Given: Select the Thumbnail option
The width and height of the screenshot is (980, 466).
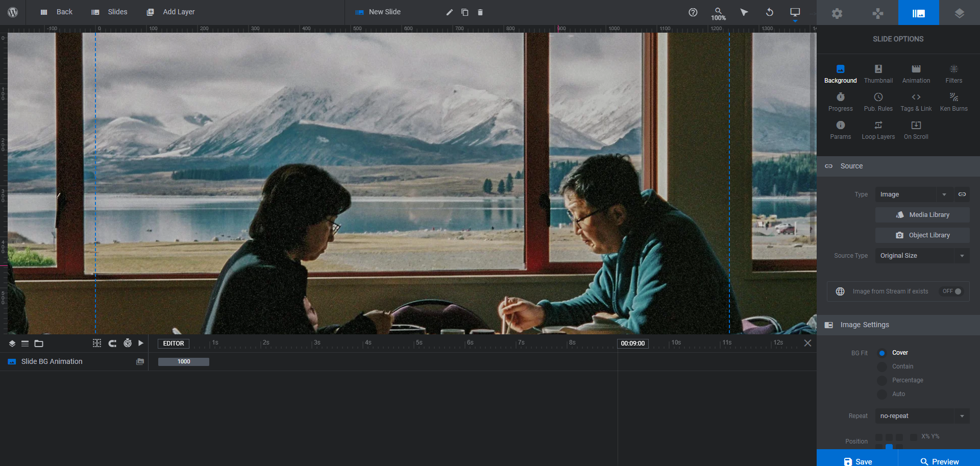Looking at the screenshot, I should (878, 74).
